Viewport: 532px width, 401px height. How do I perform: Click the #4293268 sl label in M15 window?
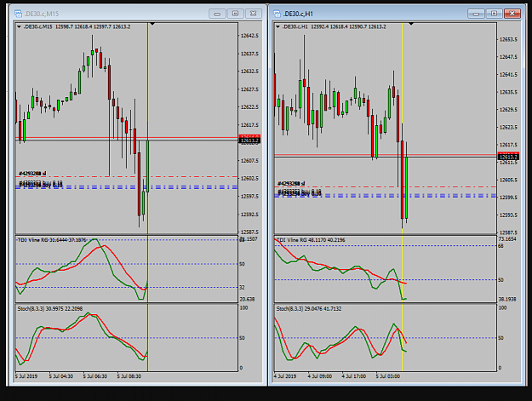(x=32, y=174)
